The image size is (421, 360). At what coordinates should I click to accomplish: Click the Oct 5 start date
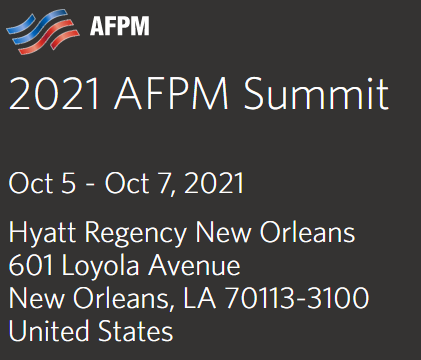point(42,183)
